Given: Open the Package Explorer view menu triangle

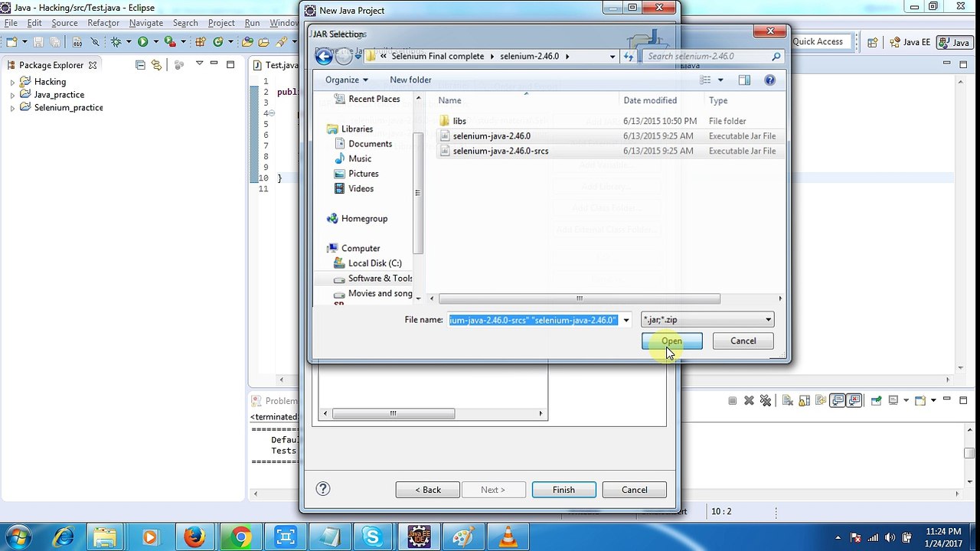Looking at the screenshot, I should [x=200, y=64].
